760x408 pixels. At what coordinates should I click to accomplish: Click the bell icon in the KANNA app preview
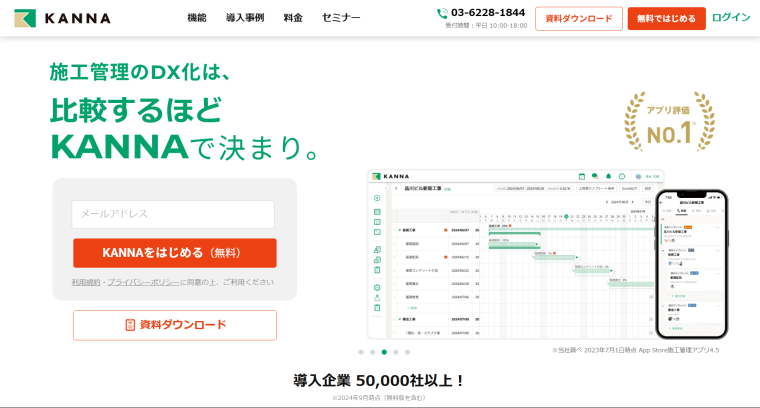[608, 176]
